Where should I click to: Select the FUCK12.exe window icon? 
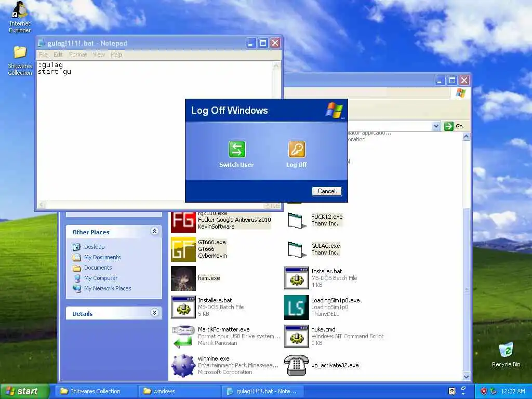(x=296, y=220)
